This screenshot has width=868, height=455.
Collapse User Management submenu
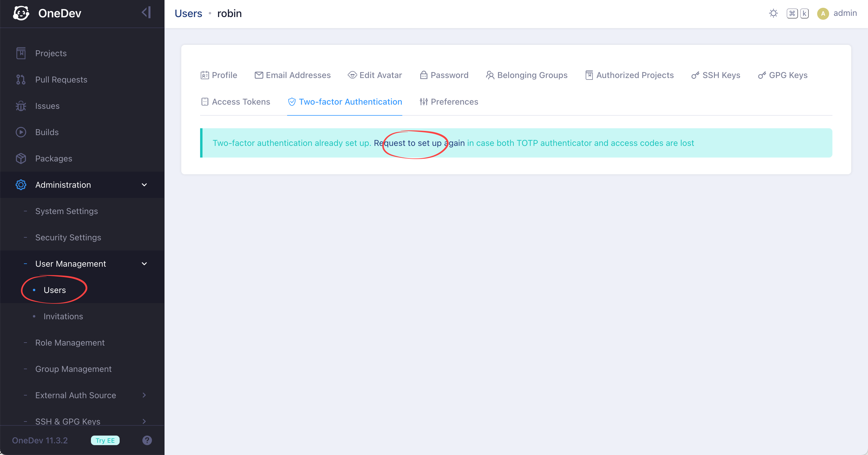(x=144, y=264)
